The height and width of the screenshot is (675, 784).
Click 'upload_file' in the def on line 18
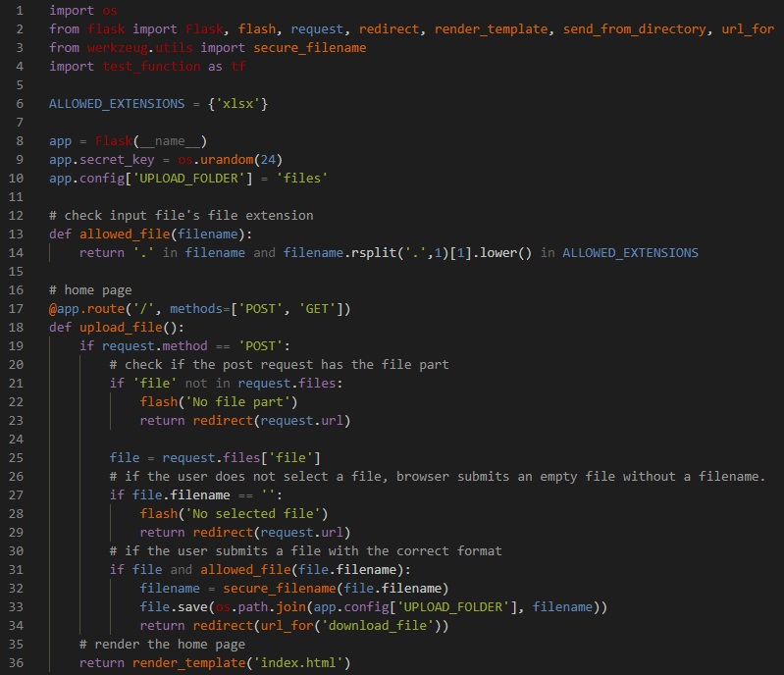[x=121, y=327]
